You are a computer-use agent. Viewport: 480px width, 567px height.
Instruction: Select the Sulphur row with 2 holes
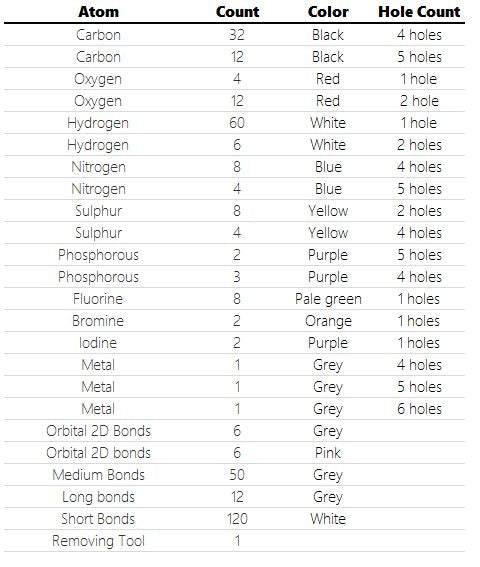pos(234,211)
